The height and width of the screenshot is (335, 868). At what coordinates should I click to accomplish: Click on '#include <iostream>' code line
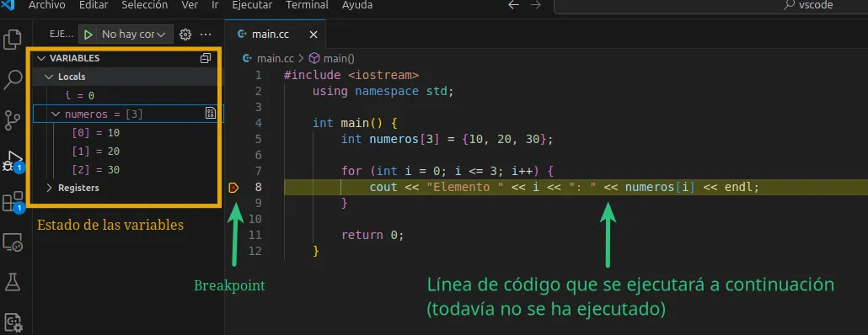coord(351,75)
